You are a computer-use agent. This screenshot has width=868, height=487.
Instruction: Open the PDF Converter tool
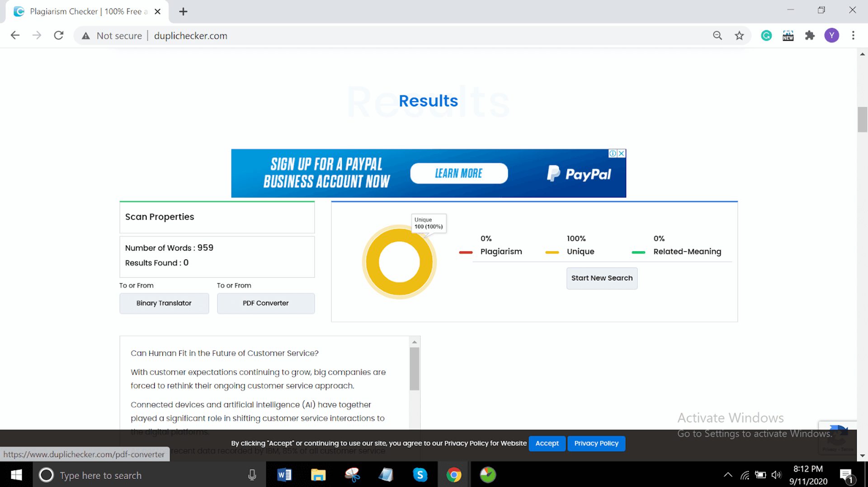pyautogui.click(x=265, y=303)
